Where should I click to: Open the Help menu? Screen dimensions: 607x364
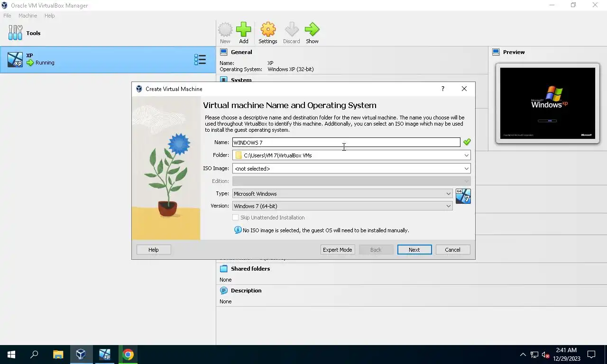point(49,16)
